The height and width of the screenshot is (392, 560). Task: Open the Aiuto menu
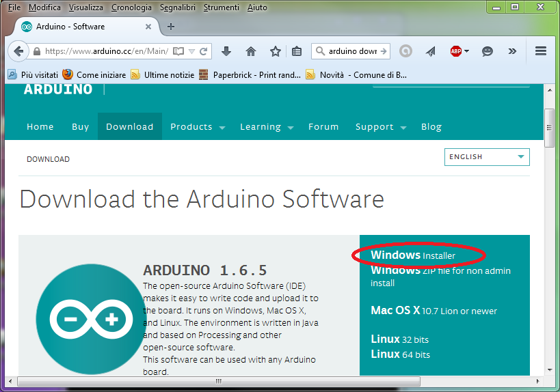[257, 7]
